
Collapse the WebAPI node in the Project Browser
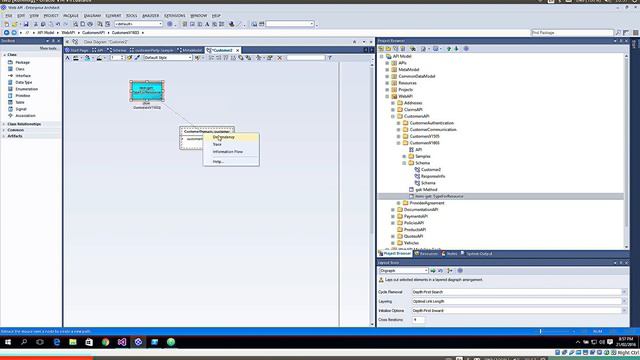[387, 96]
